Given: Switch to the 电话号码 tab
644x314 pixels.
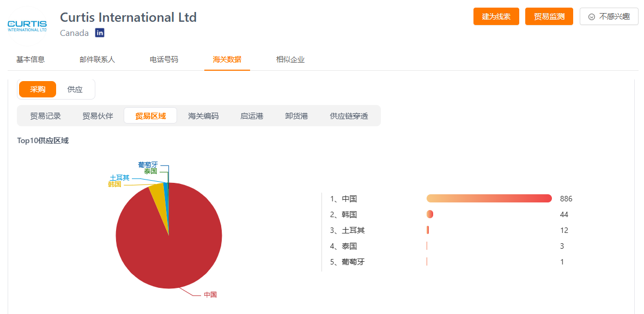Looking at the screenshot, I should pos(164,59).
